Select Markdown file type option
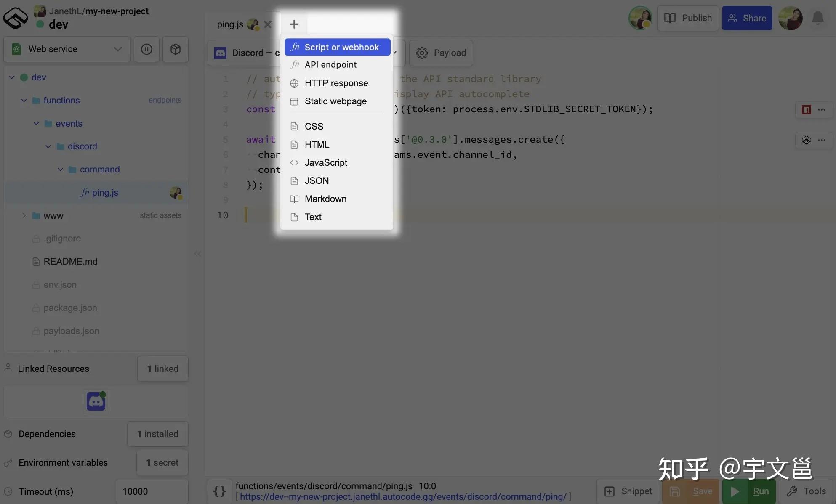The width and height of the screenshot is (836, 504). click(325, 199)
